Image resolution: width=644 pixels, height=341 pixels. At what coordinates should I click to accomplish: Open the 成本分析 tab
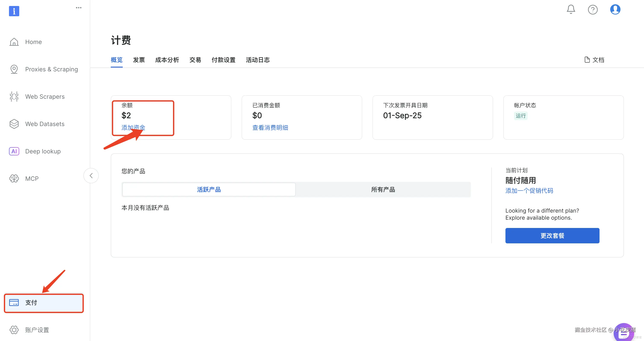pyautogui.click(x=167, y=60)
